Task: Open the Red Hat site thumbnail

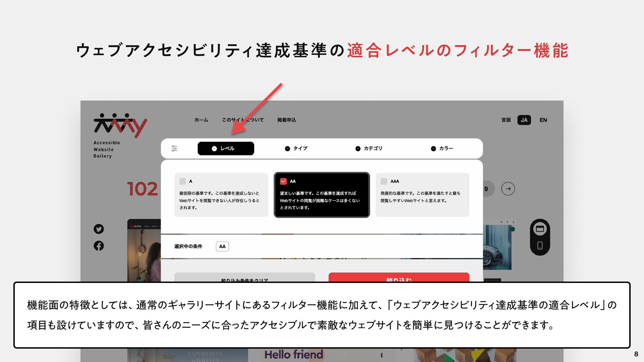Action: pos(144,250)
